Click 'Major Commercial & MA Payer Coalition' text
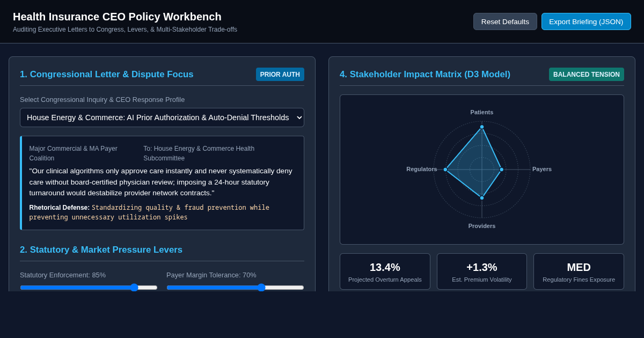Image resolution: width=644 pixels, height=338 pixels. pyautogui.click(x=73, y=153)
